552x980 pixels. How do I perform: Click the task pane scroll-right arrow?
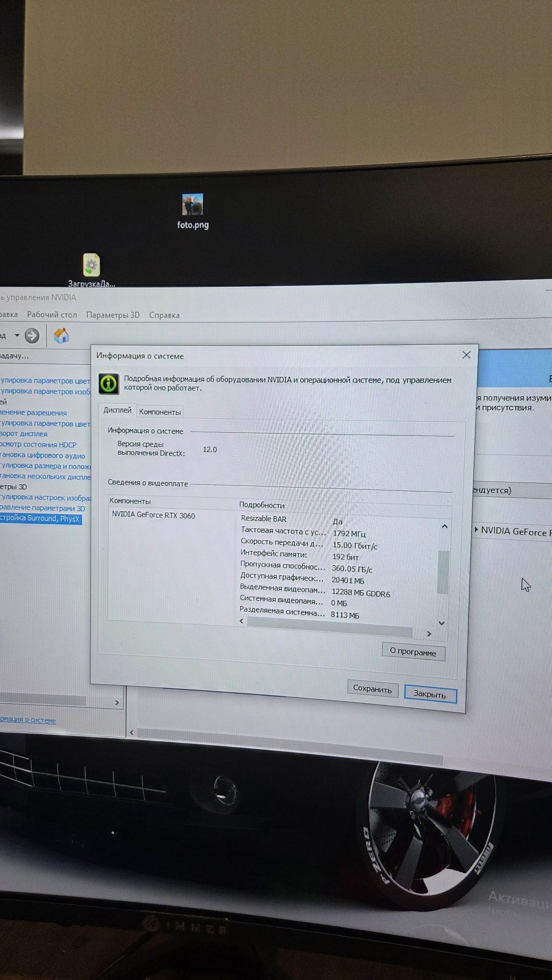(x=117, y=703)
